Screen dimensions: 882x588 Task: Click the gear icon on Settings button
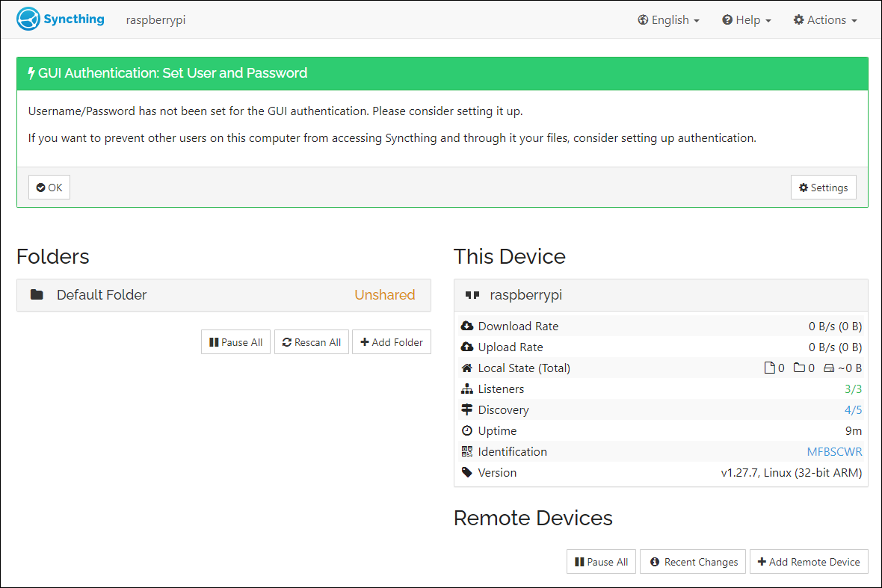(804, 188)
